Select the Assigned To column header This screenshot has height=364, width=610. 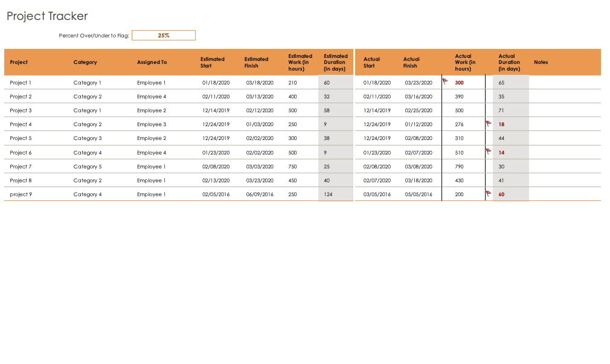[x=152, y=62]
